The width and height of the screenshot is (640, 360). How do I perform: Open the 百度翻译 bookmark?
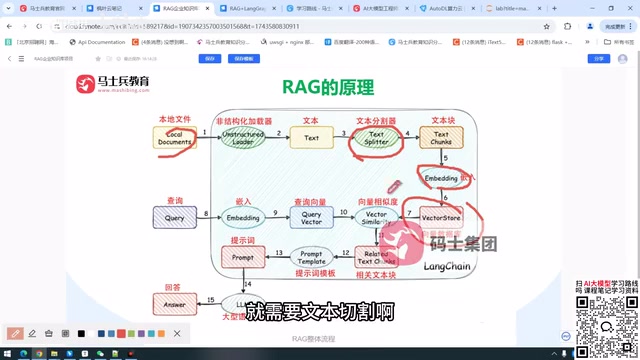point(352,42)
